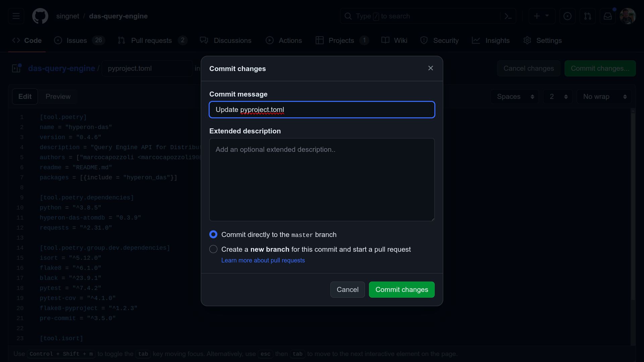The width and height of the screenshot is (644, 362).
Task: Click Cancel changes in editor header
Action: point(529,68)
